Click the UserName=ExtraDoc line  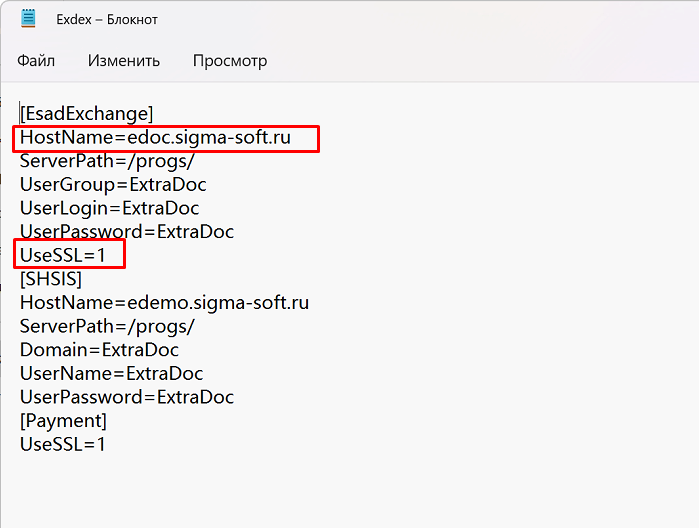(111, 374)
